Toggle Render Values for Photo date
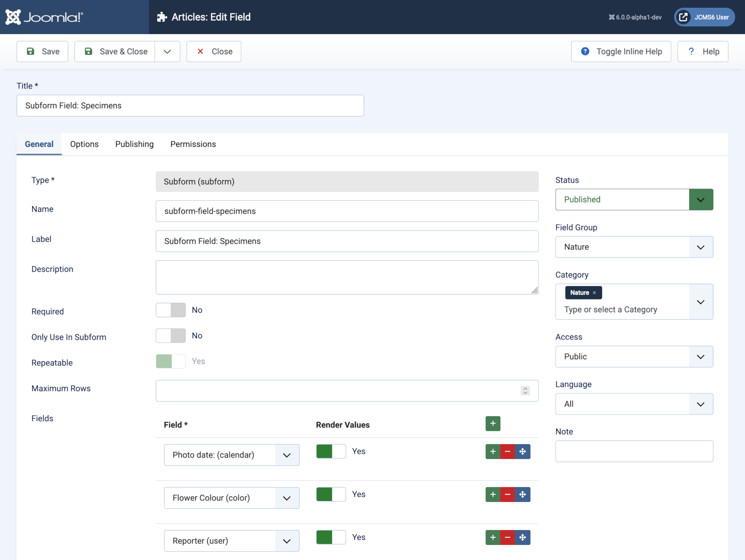The image size is (745, 560). (x=331, y=451)
